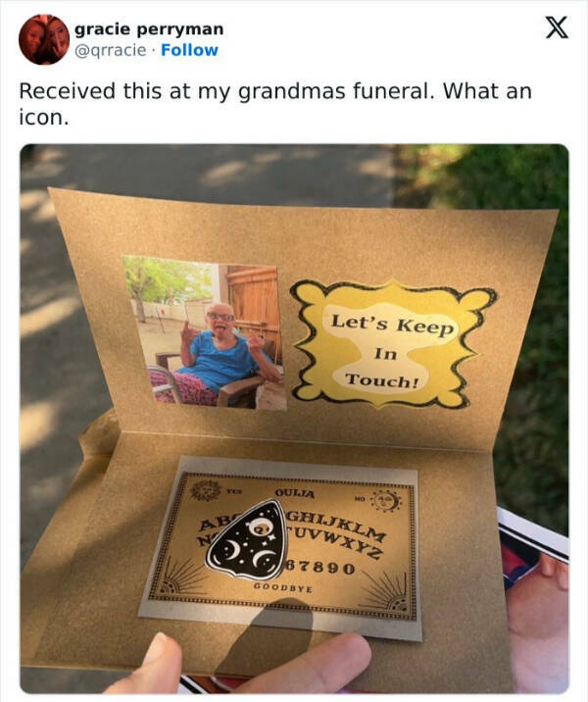588x702 pixels.
Task: Click GOODBYE on the Ouija board
Action: pyautogui.click(x=283, y=587)
